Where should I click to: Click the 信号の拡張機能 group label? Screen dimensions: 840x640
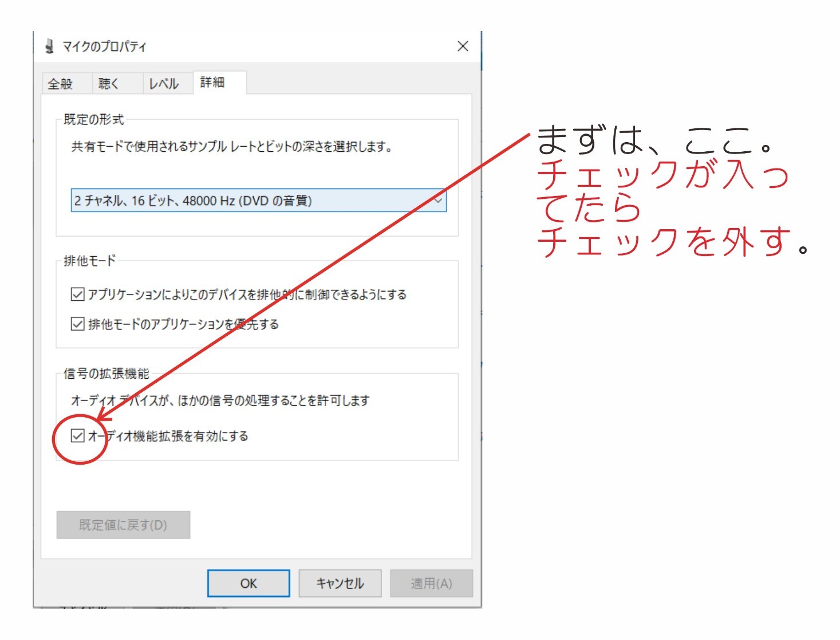click(106, 374)
